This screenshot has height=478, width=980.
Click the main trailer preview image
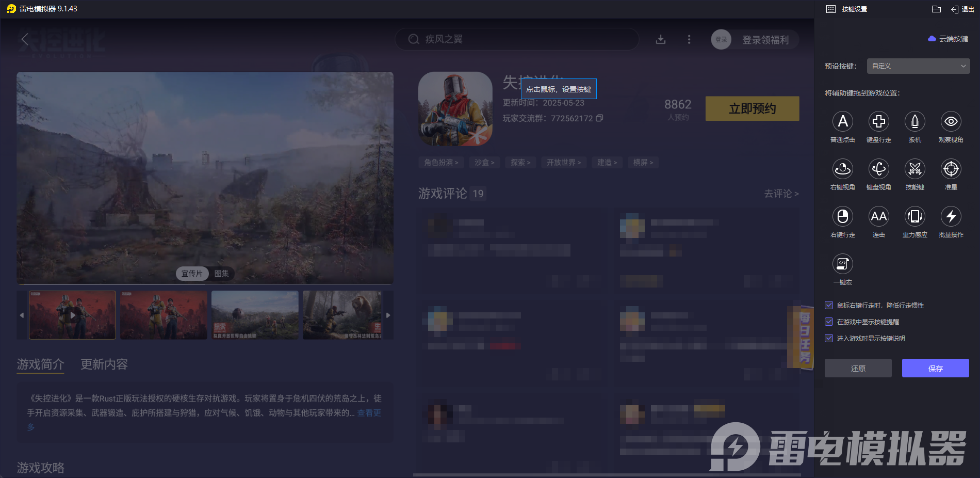[205, 178]
